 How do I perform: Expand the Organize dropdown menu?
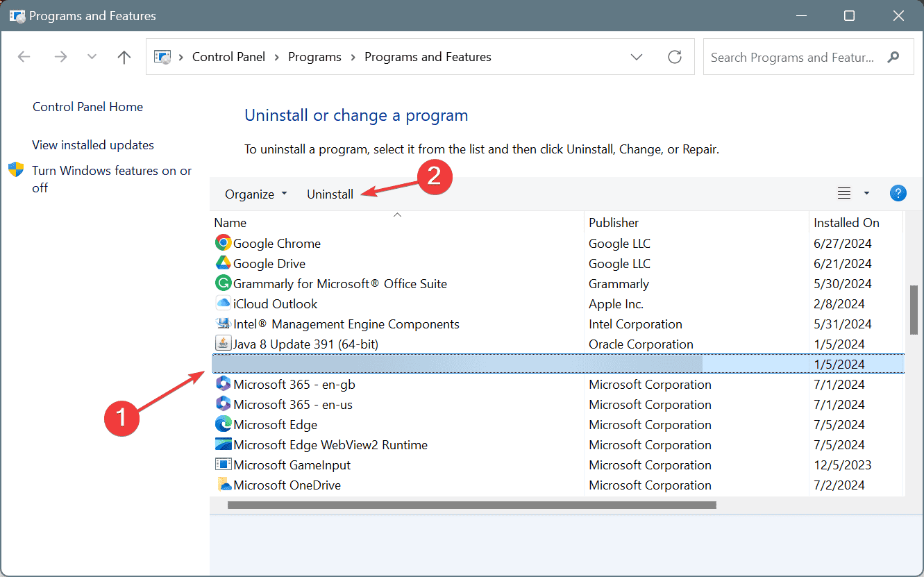[255, 194]
